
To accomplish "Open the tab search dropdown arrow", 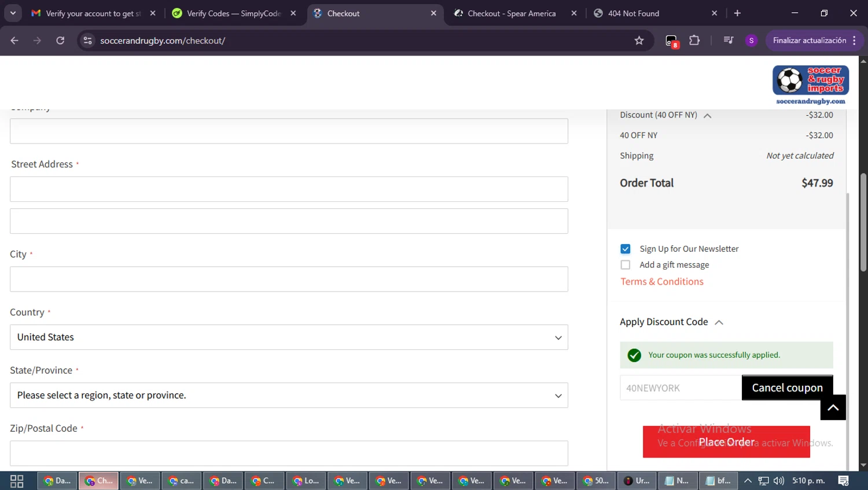I will [x=13, y=13].
